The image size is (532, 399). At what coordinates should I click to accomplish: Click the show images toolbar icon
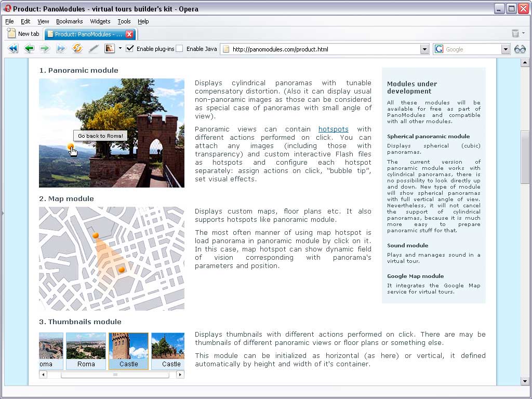[x=110, y=48]
